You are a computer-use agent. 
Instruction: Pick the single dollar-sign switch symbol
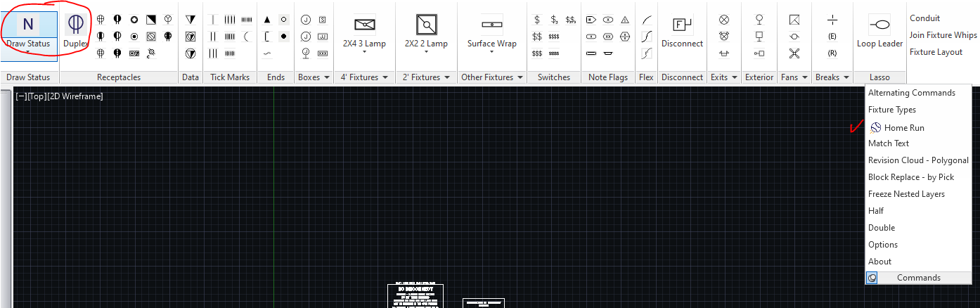(x=537, y=20)
